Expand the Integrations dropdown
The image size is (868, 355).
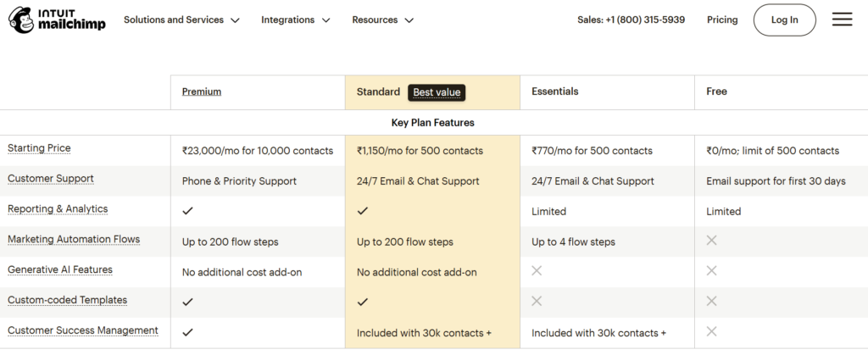[x=296, y=19]
